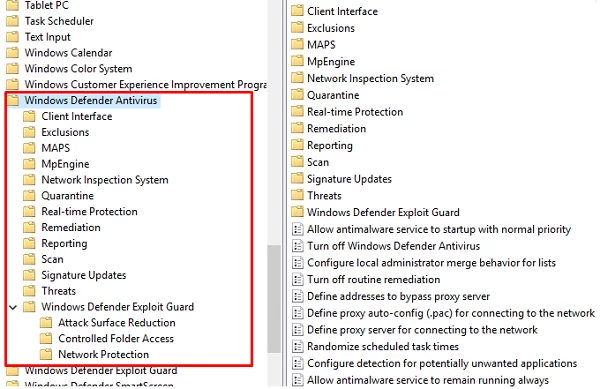The image size is (600, 389).
Task: Click policy icon for Turn off Windows Defender Antivirus
Action: click(297, 246)
